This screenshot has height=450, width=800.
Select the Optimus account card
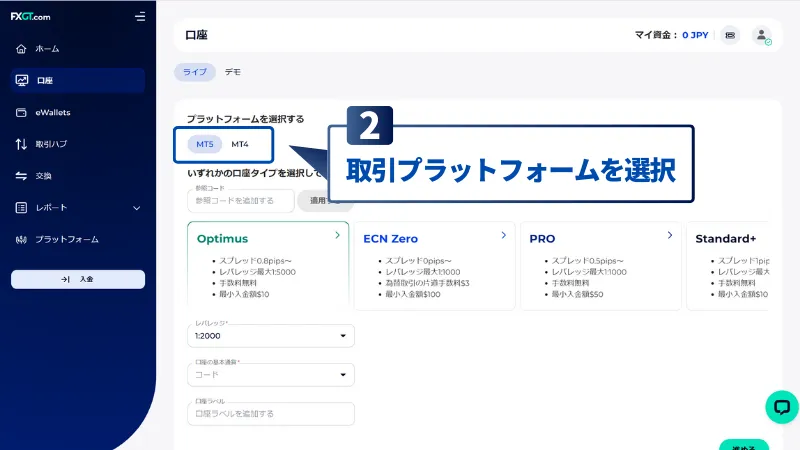point(268,265)
